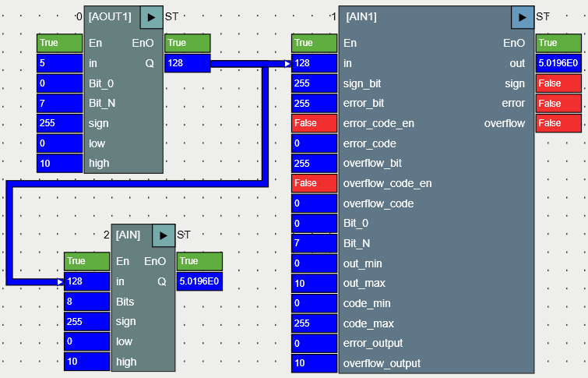Image resolution: width=588 pixels, height=378 pixels.
Task: Toggle the False overflow_code_en input on AIN1
Action: [314, 183]
